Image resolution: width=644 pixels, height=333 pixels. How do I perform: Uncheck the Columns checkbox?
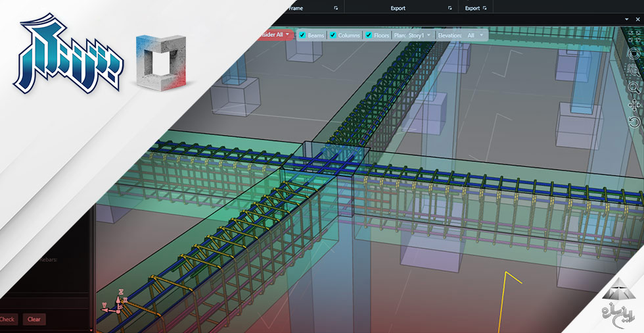click(333, 35)
